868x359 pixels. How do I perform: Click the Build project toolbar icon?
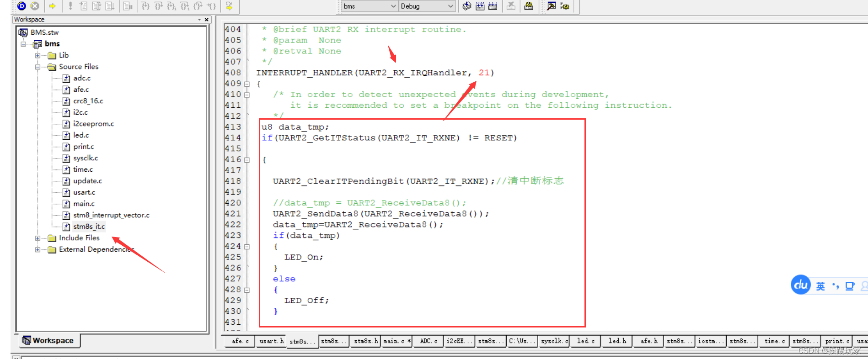tap(480, 6)
